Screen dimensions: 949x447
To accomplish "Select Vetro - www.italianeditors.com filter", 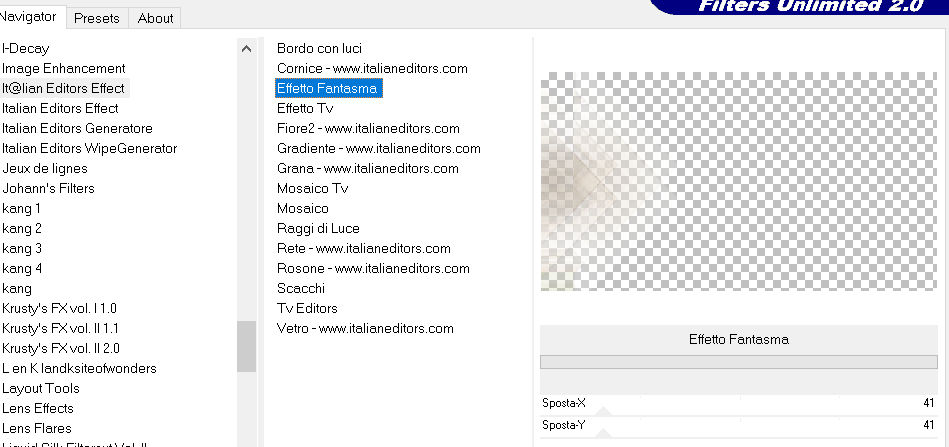I will [x=365, y=328].
